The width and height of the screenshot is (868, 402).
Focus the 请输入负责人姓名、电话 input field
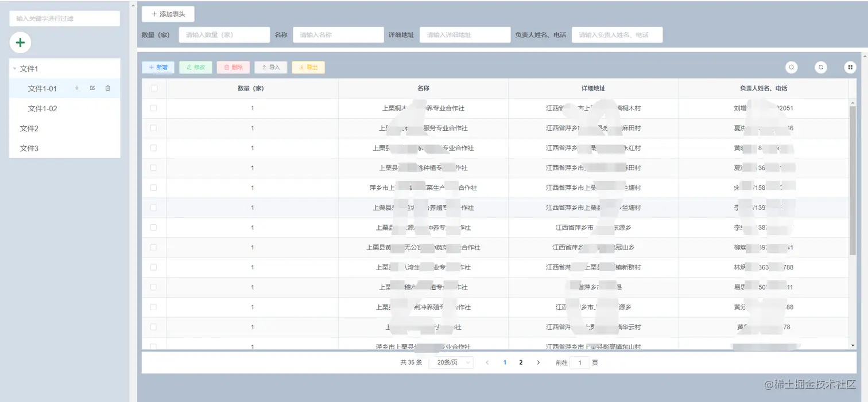click(x=617, y=35)
